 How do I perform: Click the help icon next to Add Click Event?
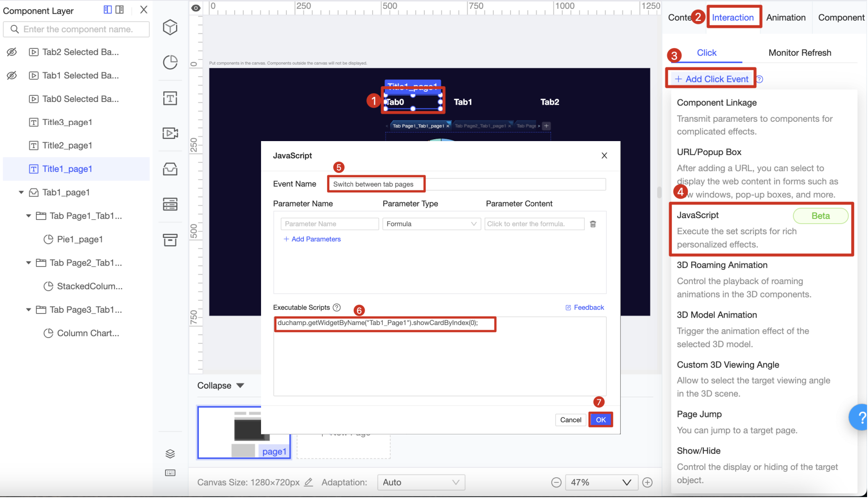[x=760, y=79]
